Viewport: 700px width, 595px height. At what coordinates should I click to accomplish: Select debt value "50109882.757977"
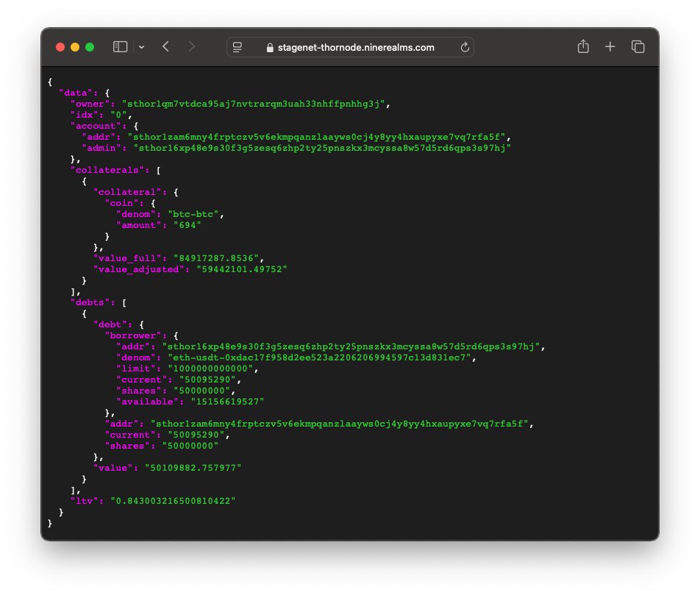click(193, 468)
